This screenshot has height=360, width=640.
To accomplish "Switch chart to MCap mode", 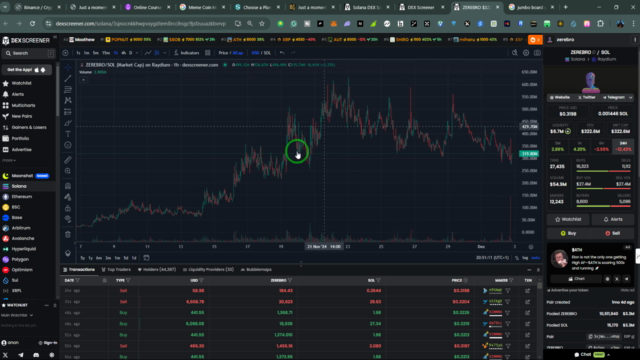I will click(x=238, y=53).
